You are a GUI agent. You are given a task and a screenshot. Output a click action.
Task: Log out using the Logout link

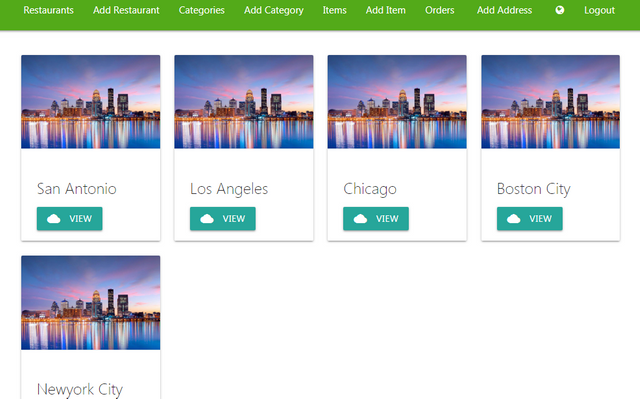(599, 10)
